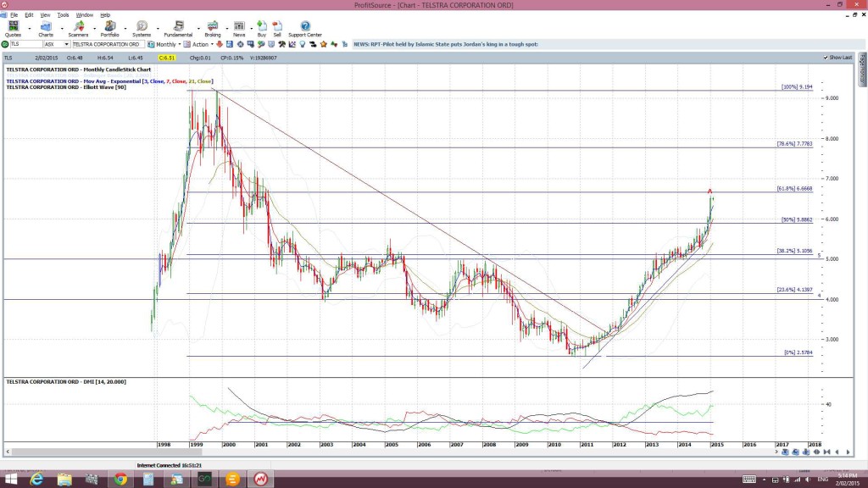868x488 pixels.
Task: Click the light bulb icon in chart toolbar
Action: click(303, 44)
